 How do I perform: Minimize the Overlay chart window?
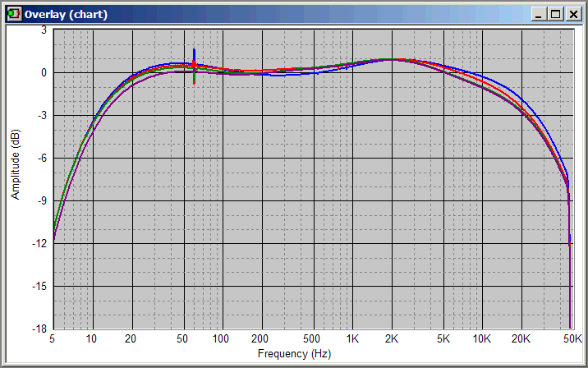[x=539, y=14]
